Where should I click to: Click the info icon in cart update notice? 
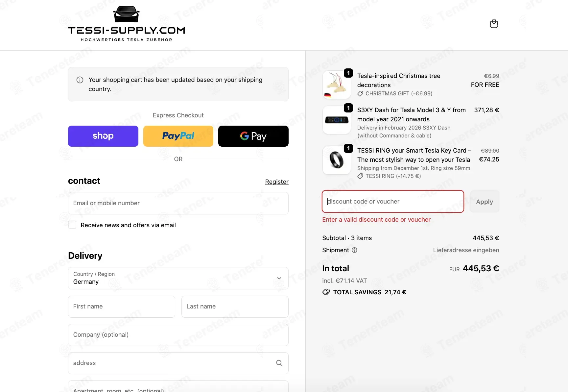[x=80, y=80]
